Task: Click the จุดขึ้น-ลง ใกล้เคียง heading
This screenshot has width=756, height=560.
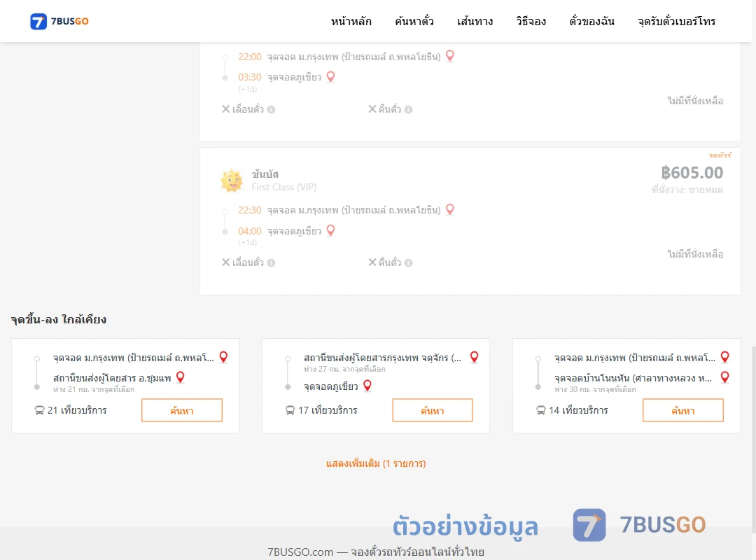Action: click(59, 319)
